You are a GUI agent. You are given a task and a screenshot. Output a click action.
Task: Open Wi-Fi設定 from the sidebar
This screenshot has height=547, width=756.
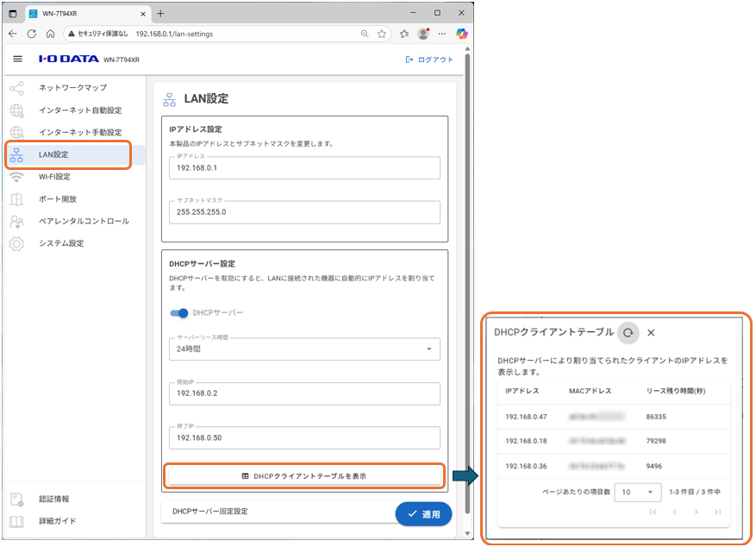(54, 177)
